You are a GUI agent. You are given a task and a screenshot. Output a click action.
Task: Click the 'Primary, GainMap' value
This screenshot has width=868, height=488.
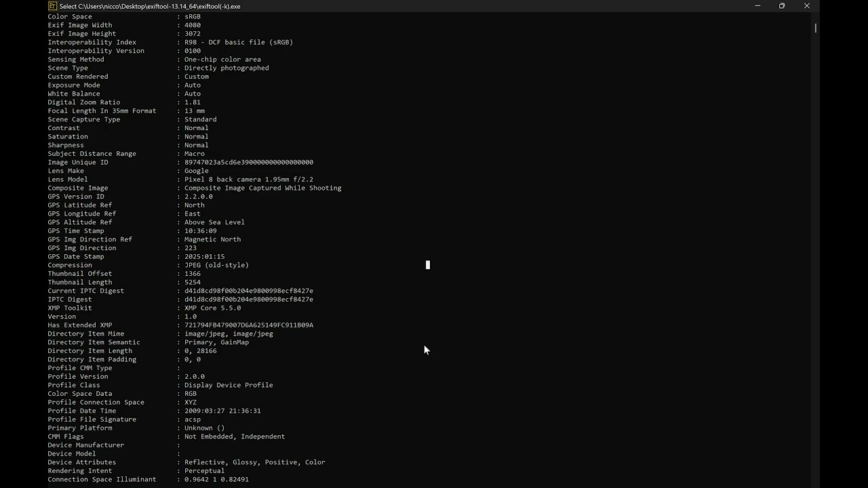tap(216, 342)
